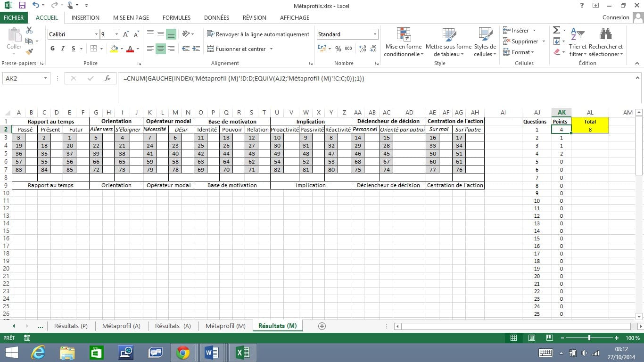The height and width of the screenshot is (362, 644).
Task: Toggle Renvoyer à la ligne automatiquement
Action: pyautogui.click(x=258, y=34)
